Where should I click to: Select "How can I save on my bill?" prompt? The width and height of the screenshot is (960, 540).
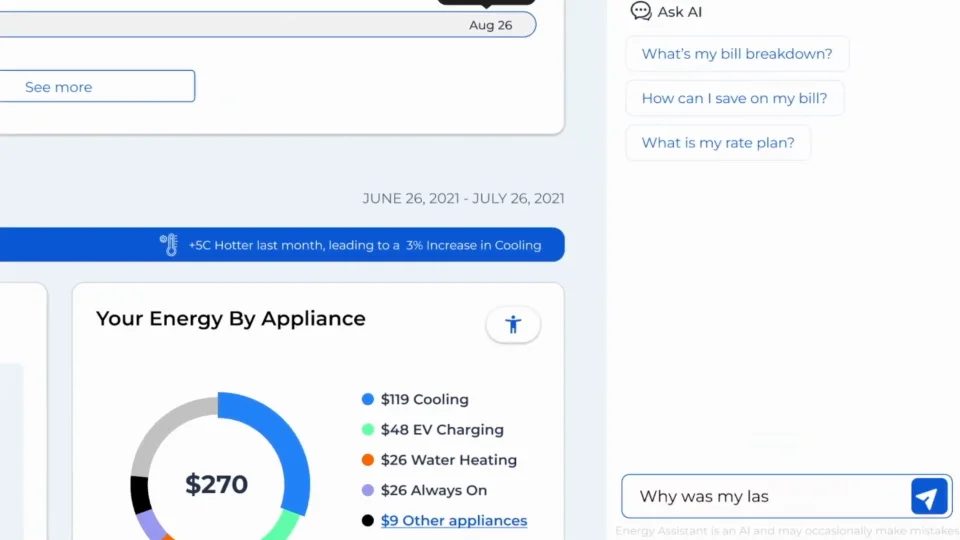click(x=734, y=98)
